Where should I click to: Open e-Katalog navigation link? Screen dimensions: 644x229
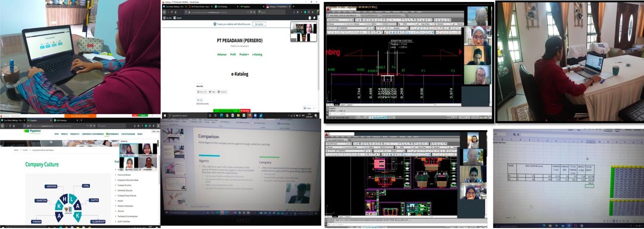click(x=257, y=55)
